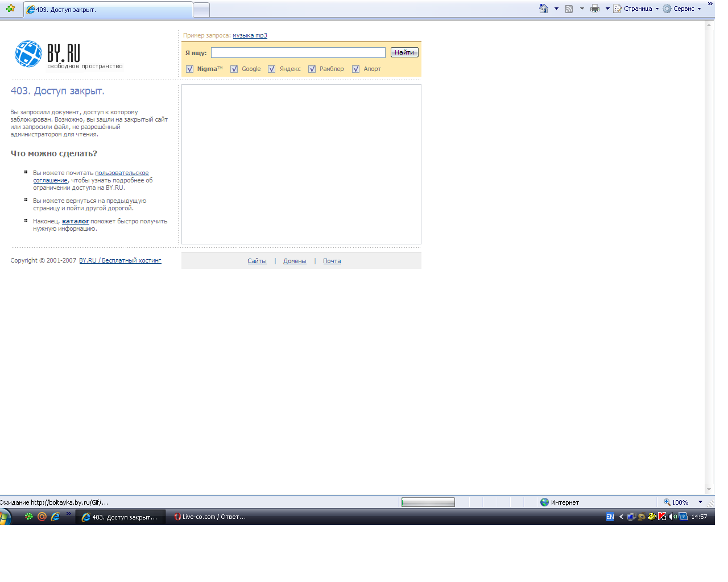Image resolution: width=728 pixels, height=582 pixels.
Task: Click the volume speaker tray icon
Action: [672, 517]
